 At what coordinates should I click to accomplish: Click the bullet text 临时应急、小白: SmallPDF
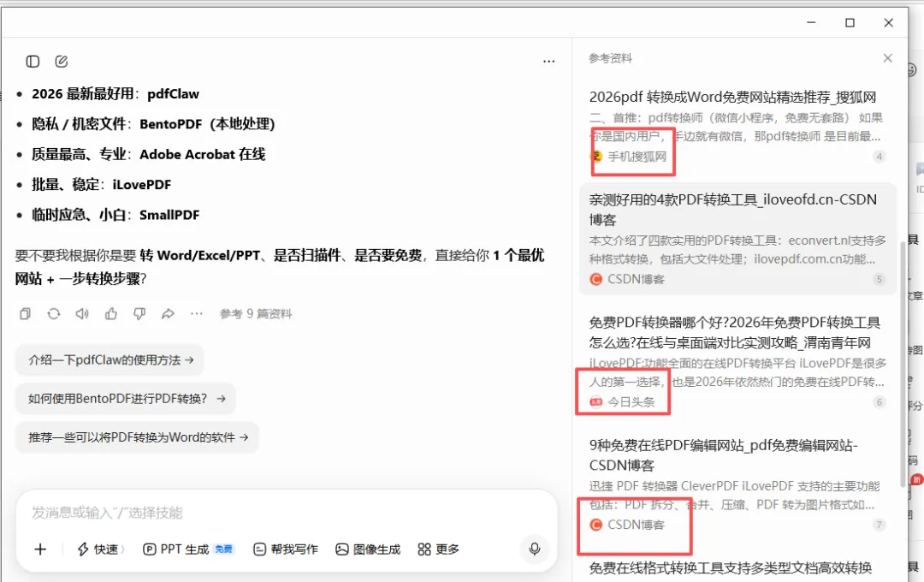[x=115, y=215]
